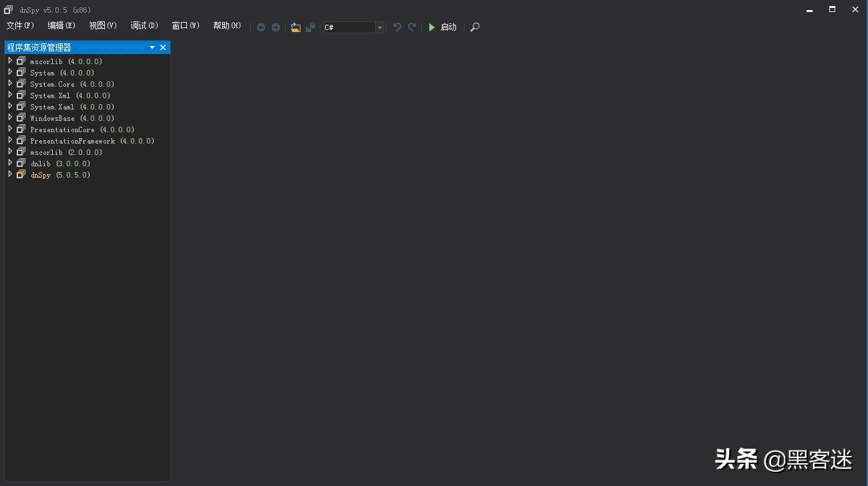Close the Assembly Explorer panel
Screen dimensions: 868x486
click(163, 47)
